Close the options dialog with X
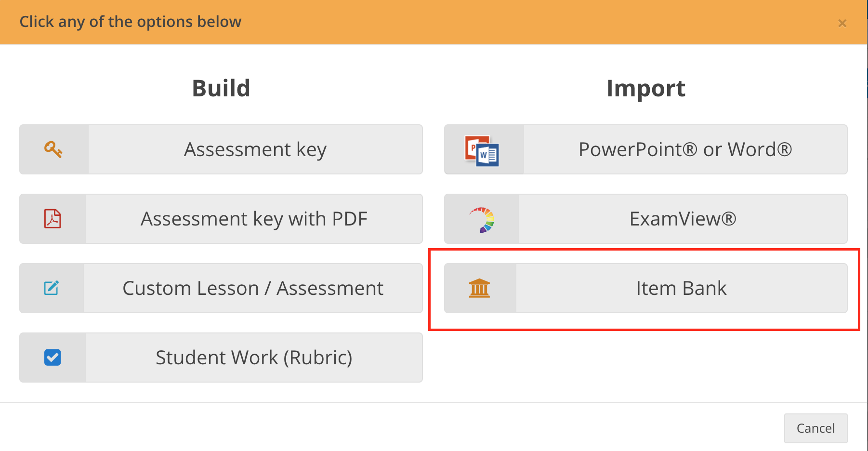The height and width of the screenshot is (451, 868). pos(842,23)
